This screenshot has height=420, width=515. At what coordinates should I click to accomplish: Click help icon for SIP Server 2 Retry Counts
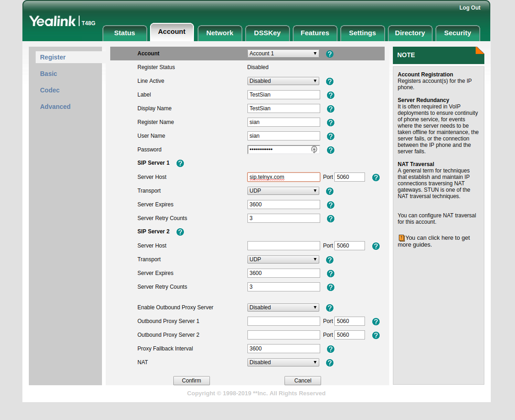pyautogui.click(x=331, y=288)
